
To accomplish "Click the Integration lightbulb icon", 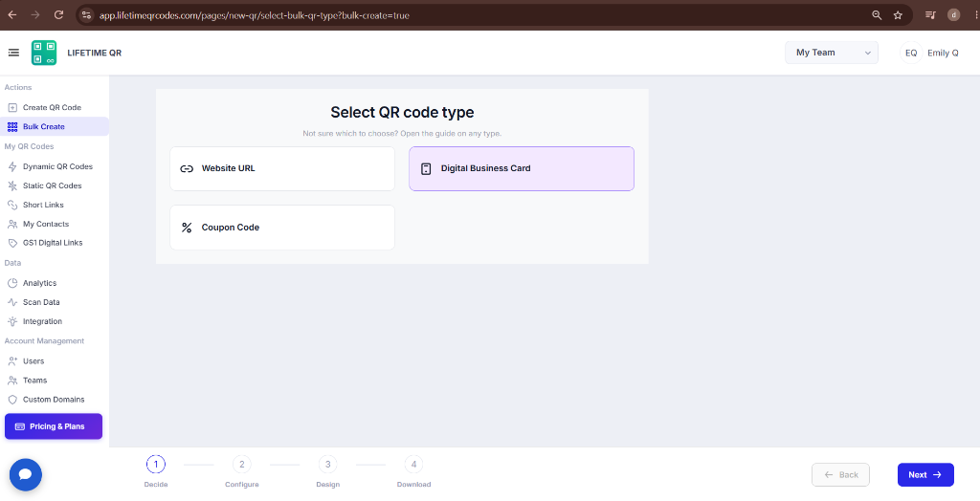I will pos(11,321).
